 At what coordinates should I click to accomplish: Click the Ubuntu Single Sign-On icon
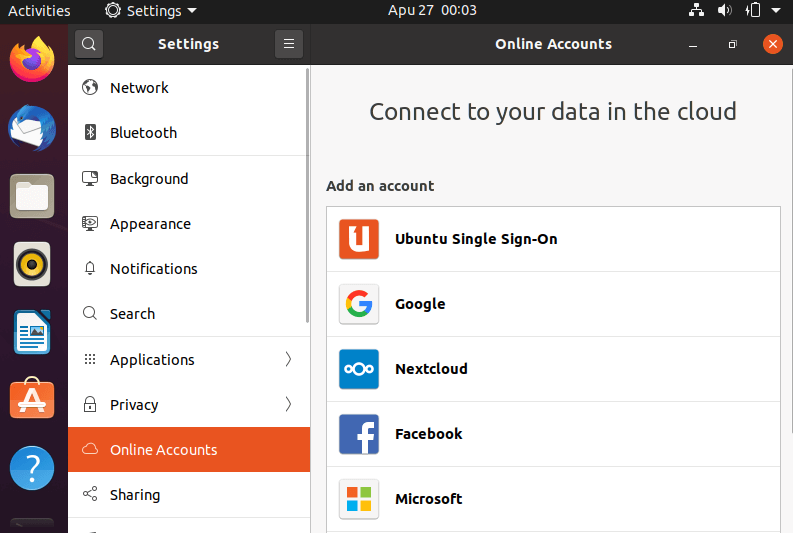coord(359,239)
